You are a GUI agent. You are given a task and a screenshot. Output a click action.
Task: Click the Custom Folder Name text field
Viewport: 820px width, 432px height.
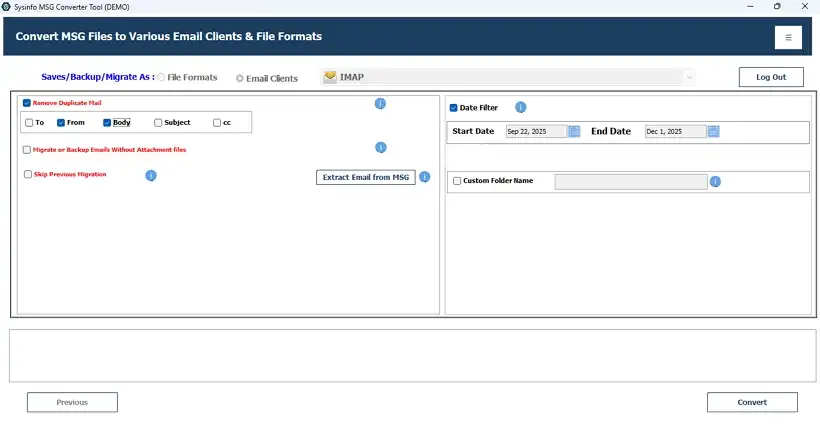[x=631, y=181]
